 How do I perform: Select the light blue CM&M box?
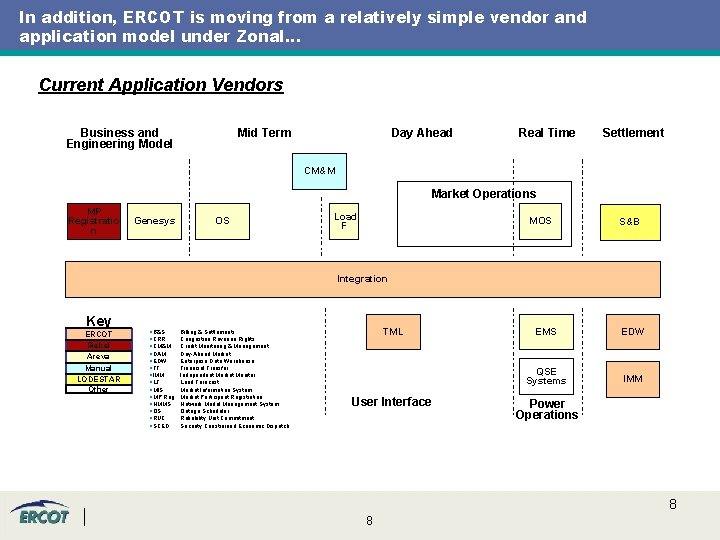tap(320, 171)
